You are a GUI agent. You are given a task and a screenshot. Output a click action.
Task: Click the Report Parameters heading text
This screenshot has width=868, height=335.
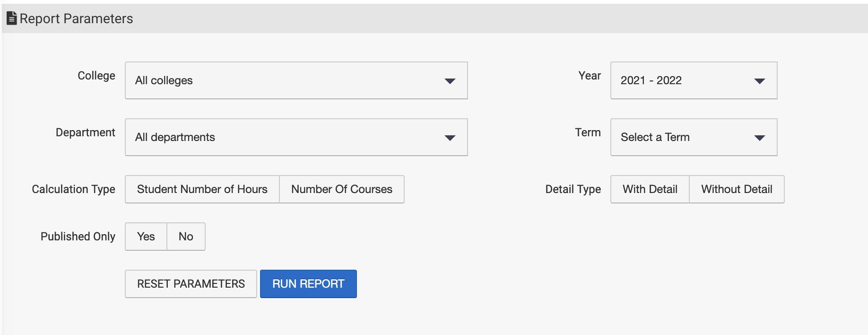click(x=76, y=18)
